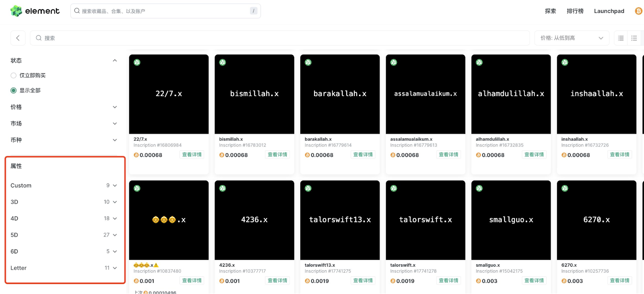Click the green badge on inshaallah.x card
Screen dimensions: 644x294
(x=565, y=62)
